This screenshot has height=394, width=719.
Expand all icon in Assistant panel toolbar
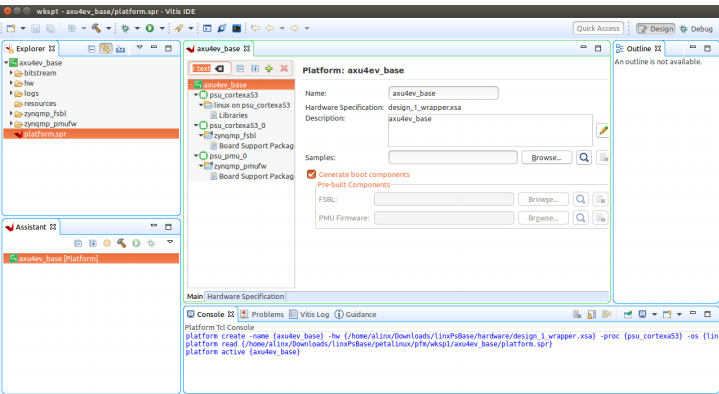(x=93, y=243)
